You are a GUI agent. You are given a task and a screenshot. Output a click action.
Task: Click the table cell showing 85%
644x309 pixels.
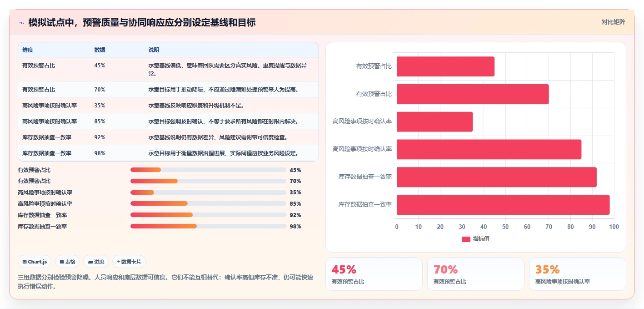[100, 122]
